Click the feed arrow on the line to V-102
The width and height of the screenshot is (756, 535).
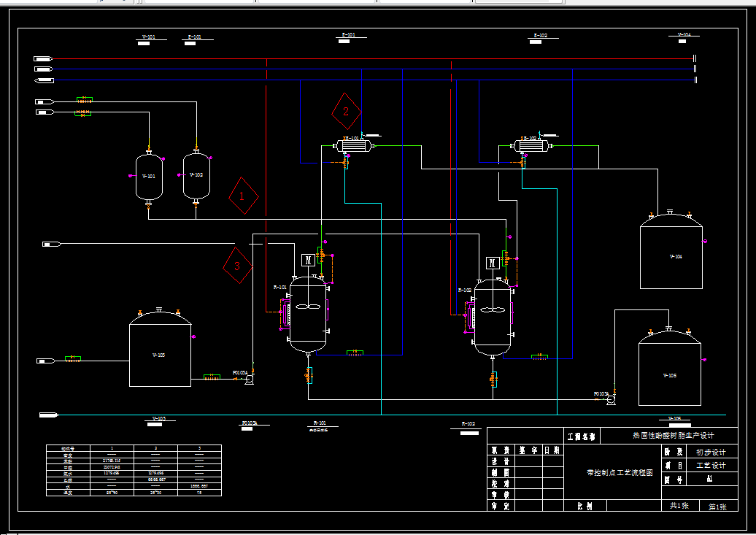click(45, 101)
